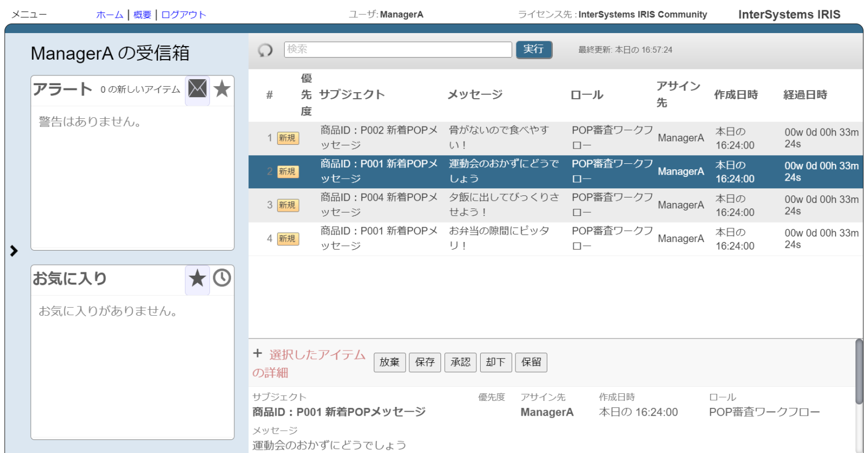This screenshot has height=453, width=868.
Task: Approve the item with 承認 button
Action: coord(461,362)
